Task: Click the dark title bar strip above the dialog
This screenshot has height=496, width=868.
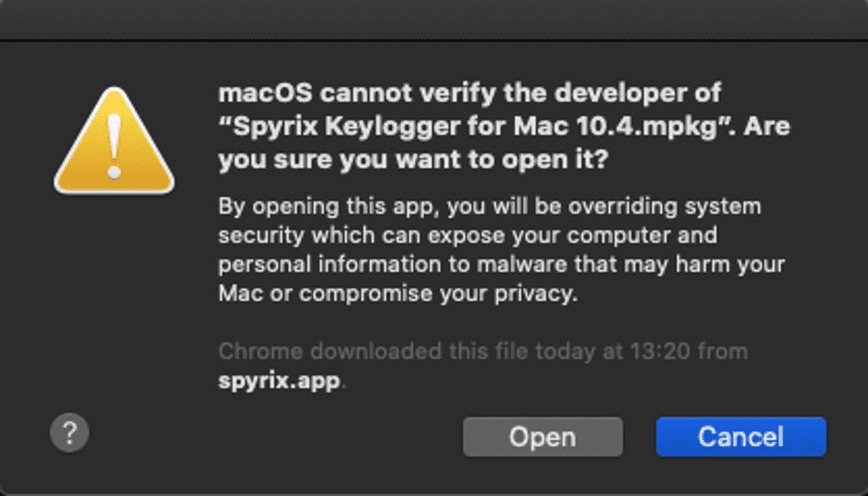Action: [434, 19]
